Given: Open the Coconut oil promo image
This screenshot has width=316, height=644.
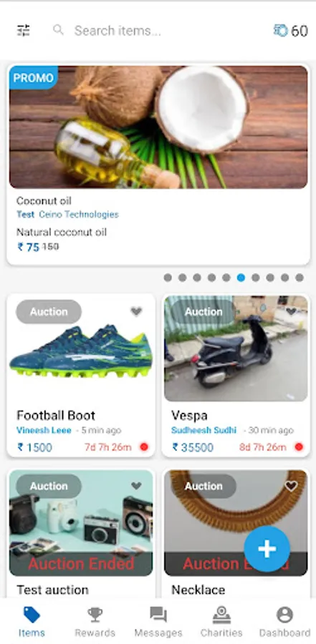Looking at the screenshot, I should point(158,127).
